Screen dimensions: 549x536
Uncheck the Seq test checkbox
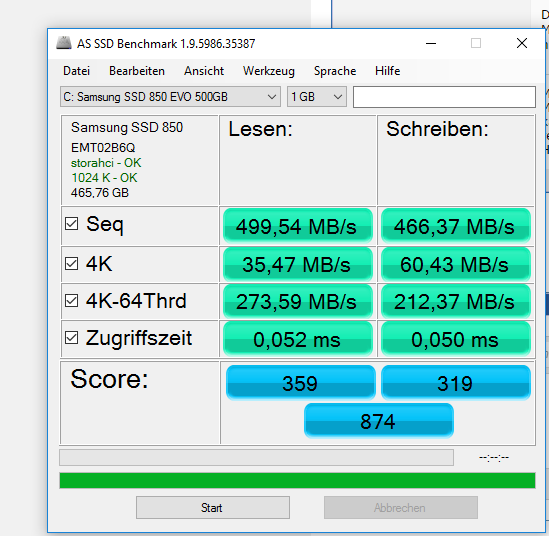pyautogui.click(x=71, y=224)
